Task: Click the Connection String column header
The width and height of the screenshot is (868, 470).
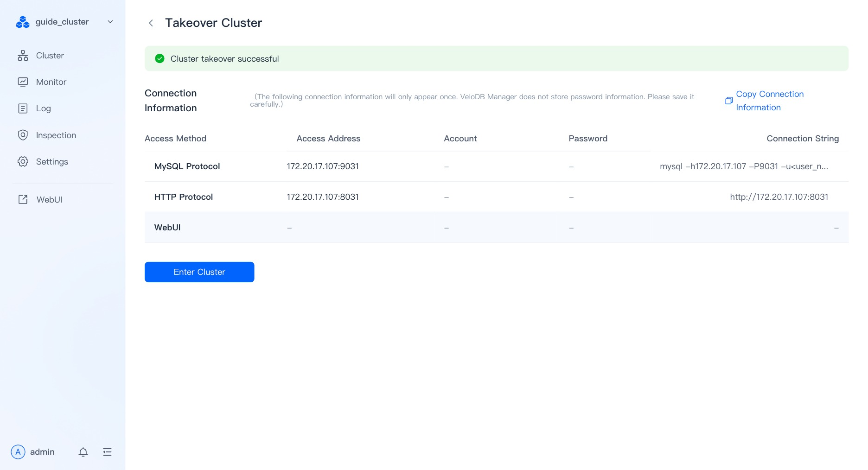Action: coord(803,139)
